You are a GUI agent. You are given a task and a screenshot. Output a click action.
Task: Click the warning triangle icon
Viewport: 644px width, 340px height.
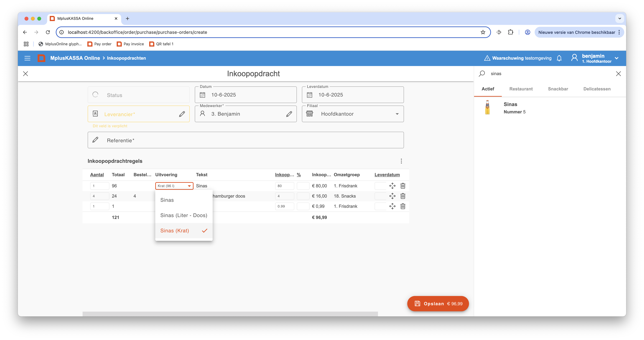click(487, 58)
